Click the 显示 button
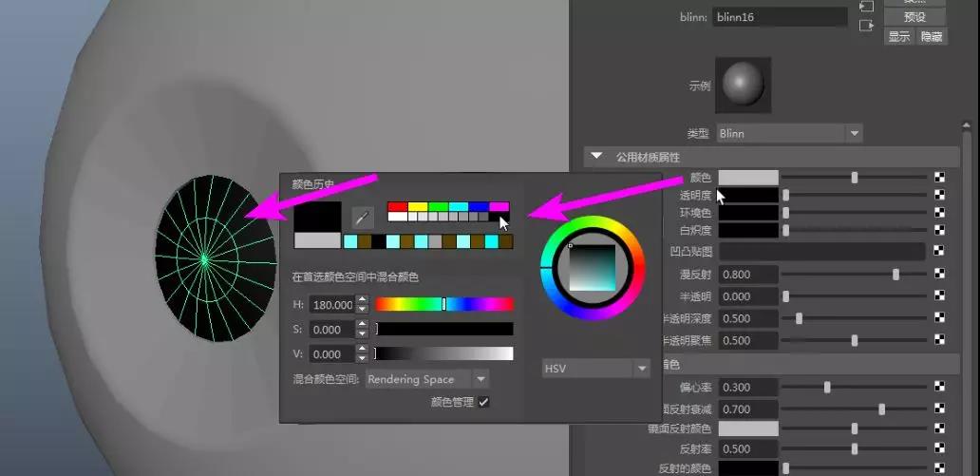 click(898, 36)
